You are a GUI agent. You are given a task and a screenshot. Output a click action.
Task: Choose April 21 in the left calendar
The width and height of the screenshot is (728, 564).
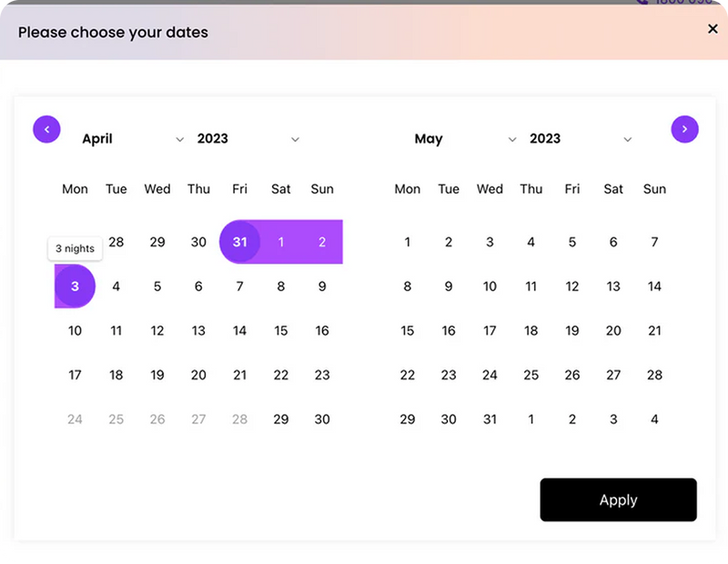pos(240,375)
